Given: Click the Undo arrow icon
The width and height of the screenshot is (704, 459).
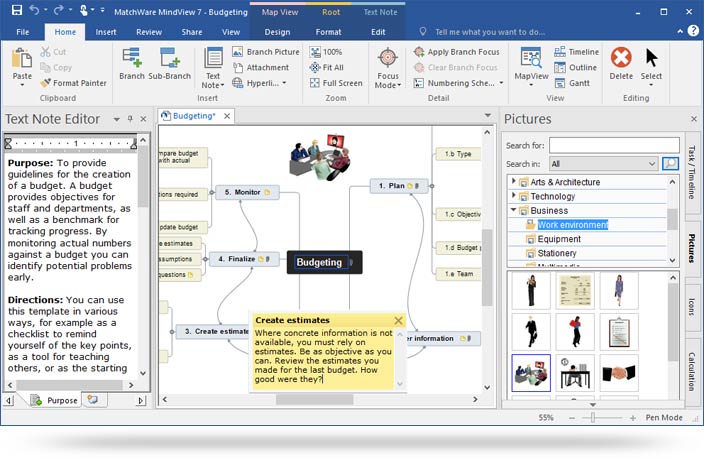Looking at the screenshot, I should [x=34, y=10].
